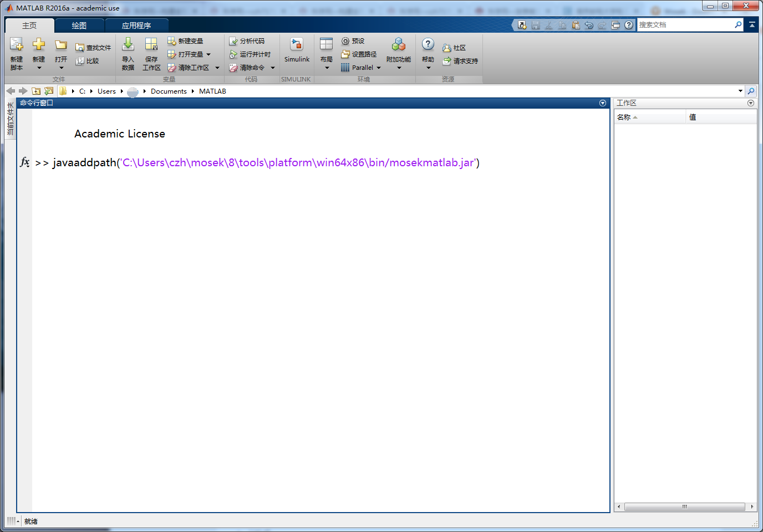Click the help icon in quick access bar

pos(629,25)
